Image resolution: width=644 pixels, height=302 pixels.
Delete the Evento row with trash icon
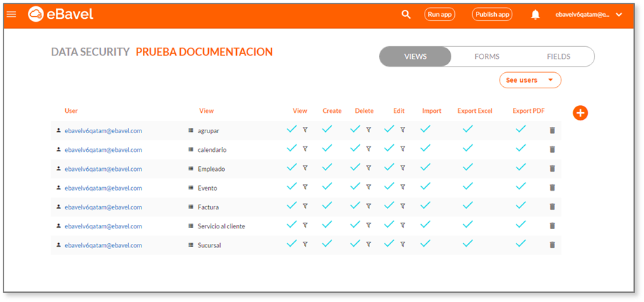pyautogui.click(x=552, y=187)
